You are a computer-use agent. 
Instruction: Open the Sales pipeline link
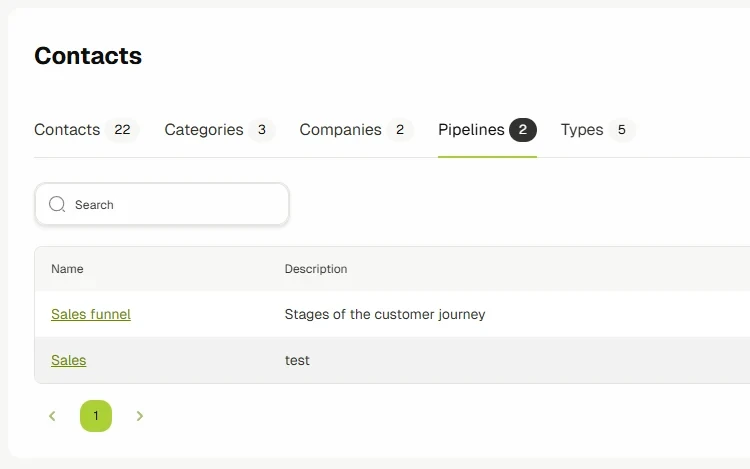[68, 360]
